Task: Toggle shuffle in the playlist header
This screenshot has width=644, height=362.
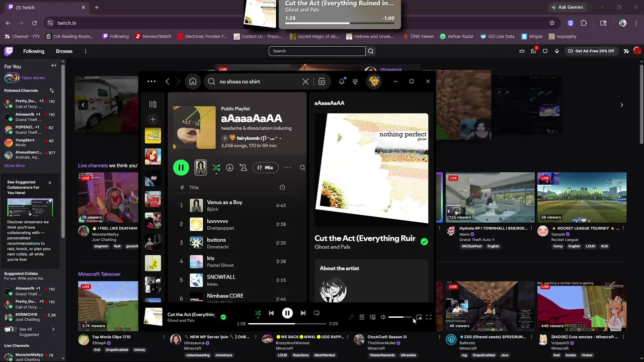Action: click(x=216, y=167)
